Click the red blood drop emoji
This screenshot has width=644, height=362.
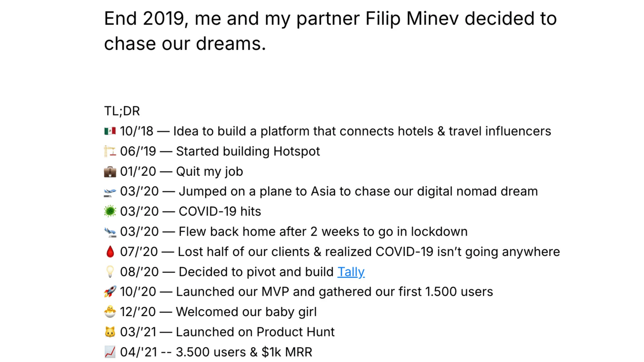[x=110, y=251]
